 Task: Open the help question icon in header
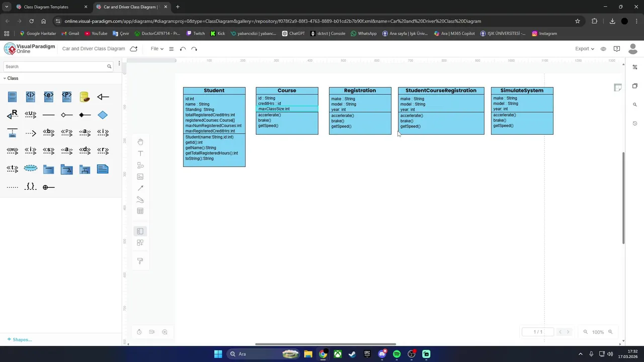point(617,49)
